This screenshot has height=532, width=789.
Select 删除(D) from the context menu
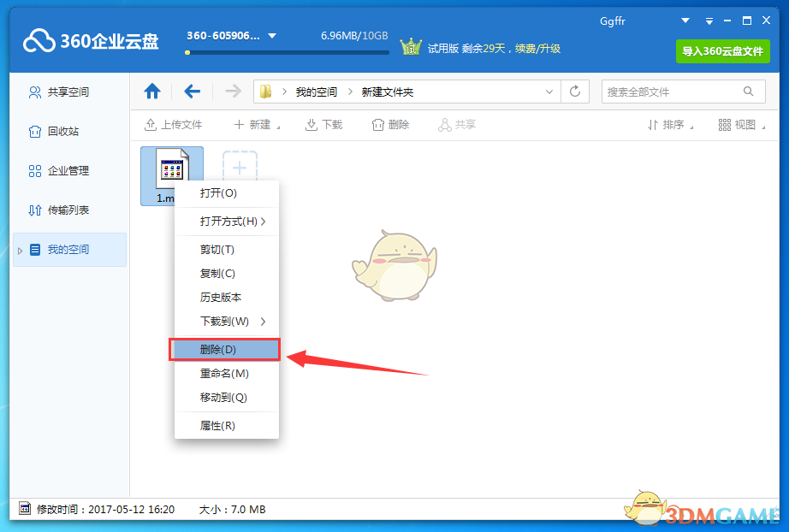(x=226, y=349)
